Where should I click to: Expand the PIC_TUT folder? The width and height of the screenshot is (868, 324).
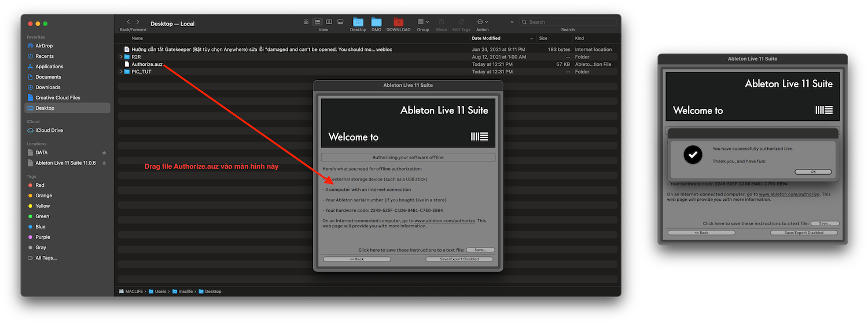121,72
